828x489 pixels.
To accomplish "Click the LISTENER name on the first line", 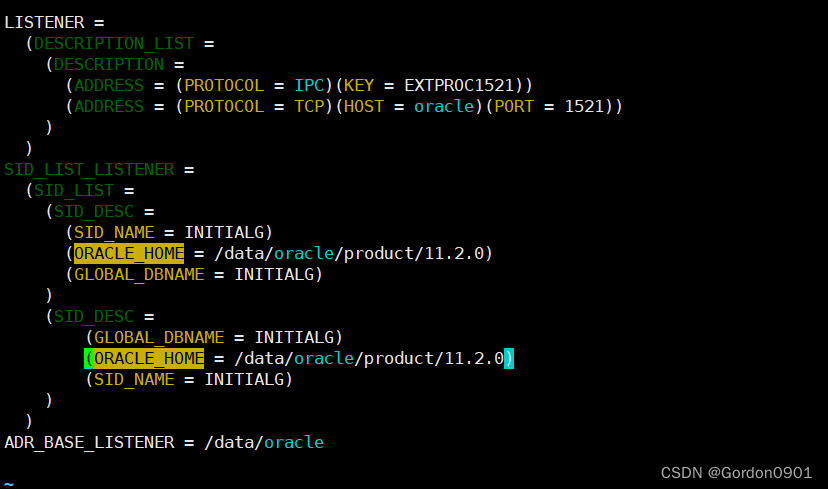I will click(x=44, y=23).
